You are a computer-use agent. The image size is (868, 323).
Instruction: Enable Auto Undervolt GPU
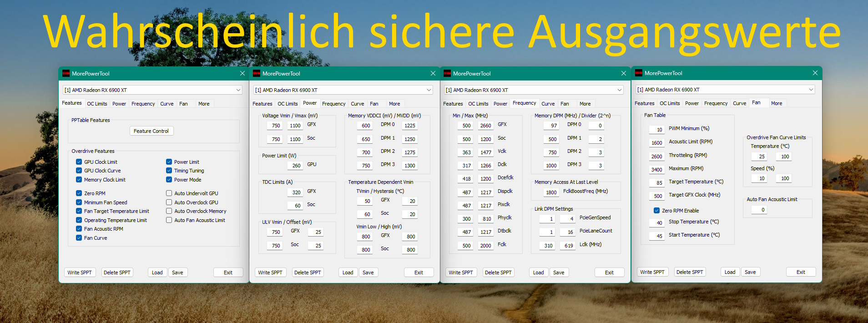[169, 193]
